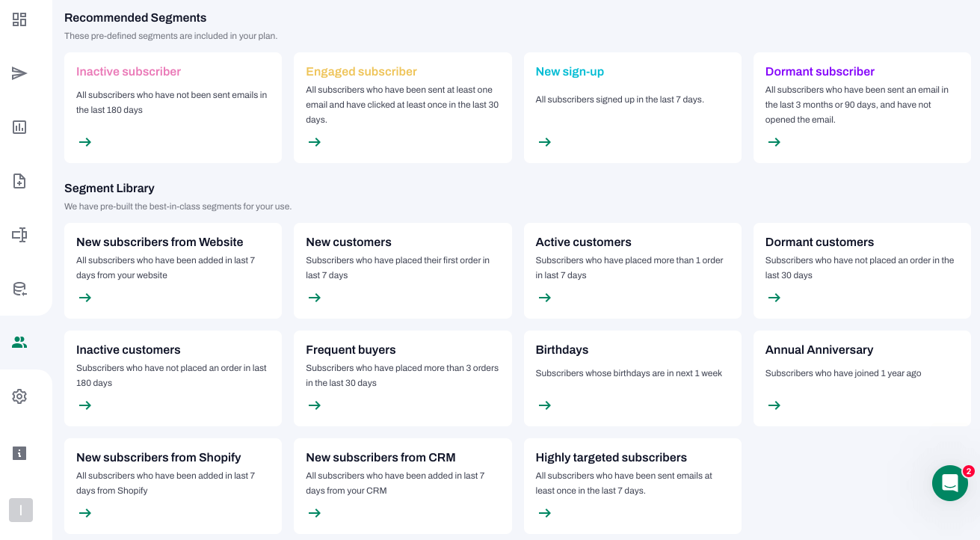Click the user avatar at sidebar bottom

21,510
